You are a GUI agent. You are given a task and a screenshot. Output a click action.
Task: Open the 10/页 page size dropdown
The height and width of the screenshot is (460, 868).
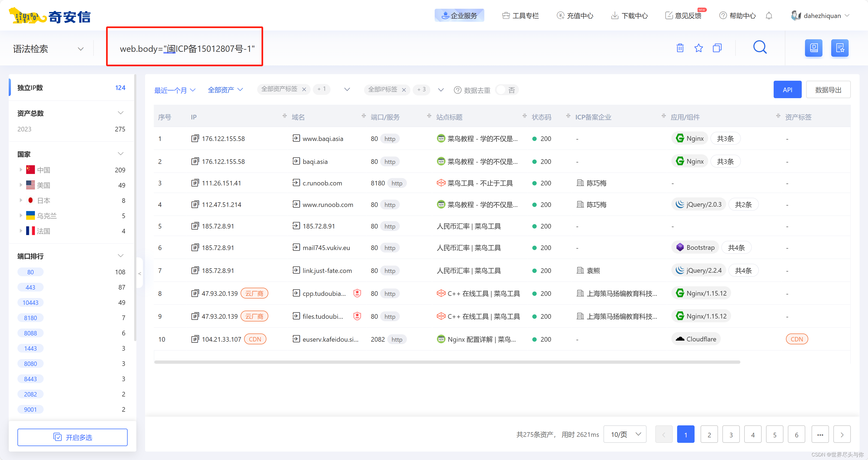click(x=625, y=434)
